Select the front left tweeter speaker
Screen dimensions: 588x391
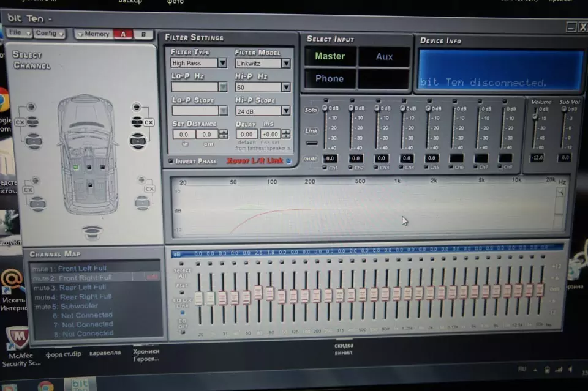tap(31, 106)
